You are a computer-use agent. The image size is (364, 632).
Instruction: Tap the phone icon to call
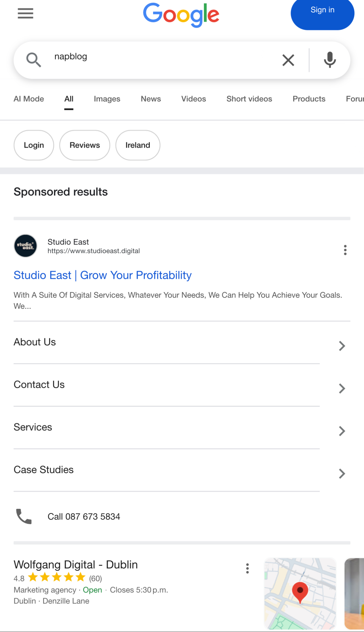(x=24, y=516)
